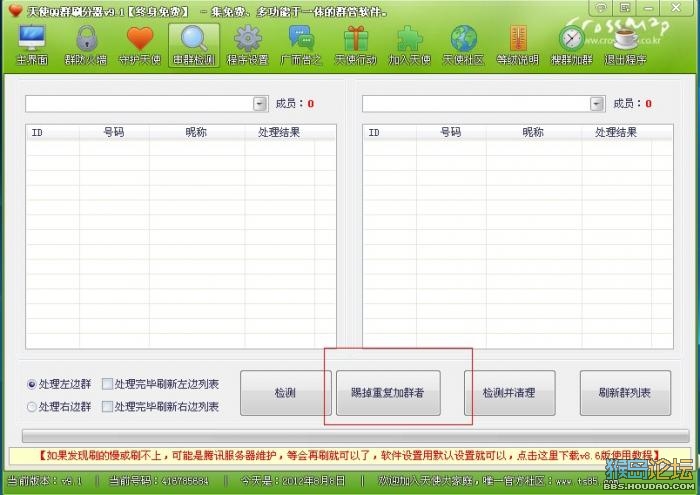Viewport: 700px width, 495px height.
Task: Close the application window
Action: [677, 8]
